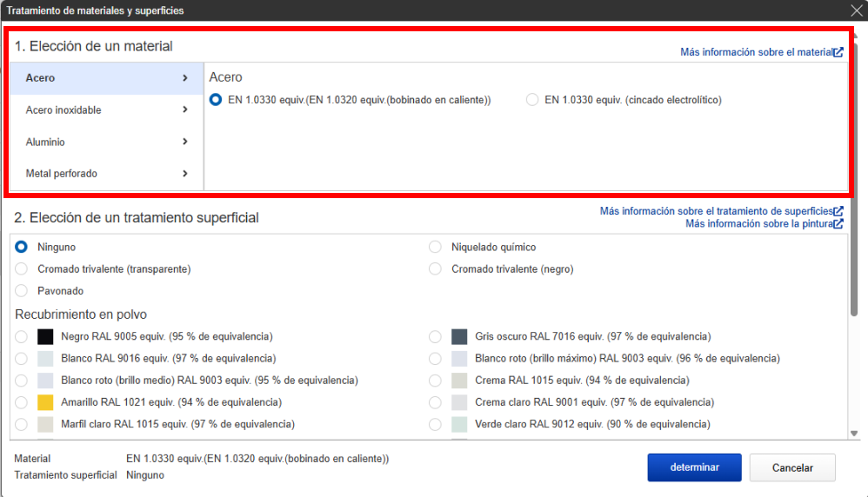This screenshot has height=497, width=868.
Task: Click external link icon for surface treatment info
Action: tap(838, 211)
